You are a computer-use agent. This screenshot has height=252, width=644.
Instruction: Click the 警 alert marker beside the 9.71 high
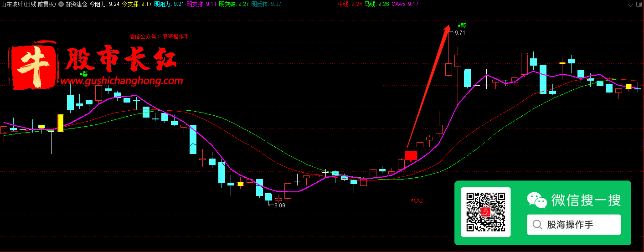click(462, 26)
